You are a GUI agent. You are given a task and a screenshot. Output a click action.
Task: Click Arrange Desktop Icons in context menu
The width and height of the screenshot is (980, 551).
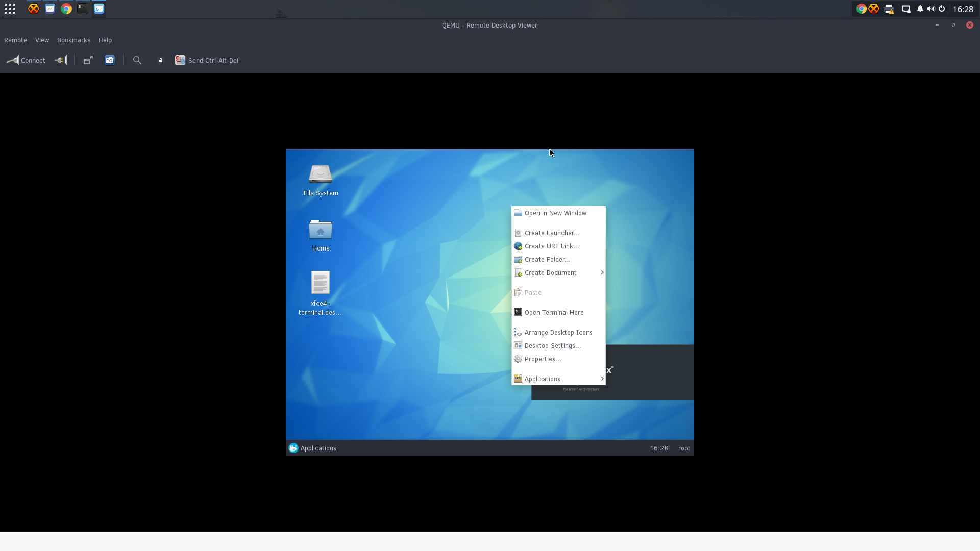(x=558, y=333)
